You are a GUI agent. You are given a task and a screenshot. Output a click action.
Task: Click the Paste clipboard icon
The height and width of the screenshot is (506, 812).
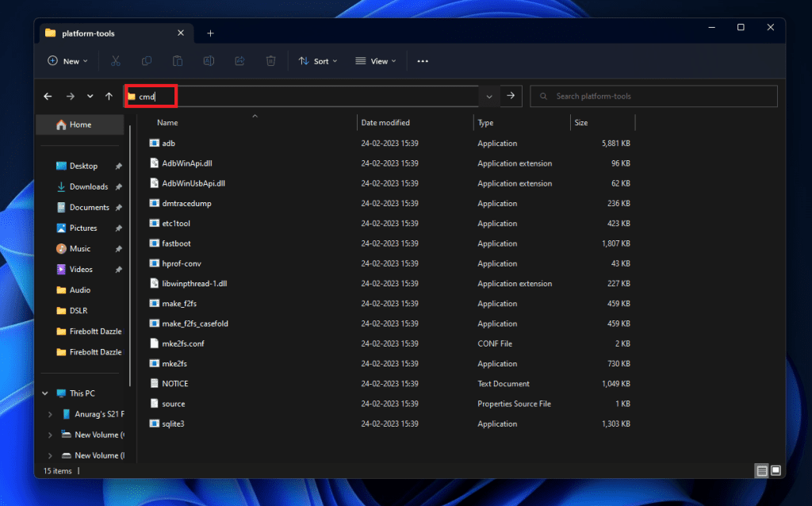click(x=178, y=61)
